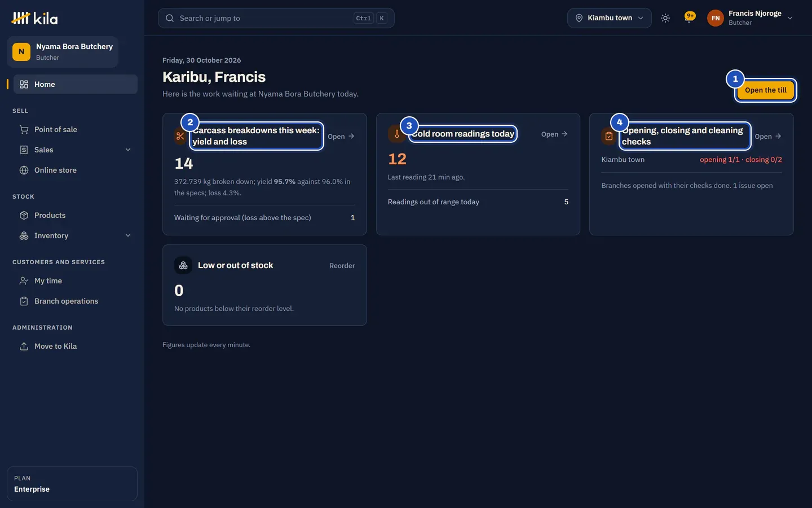This screenshot has width=812, height=508.
Task: Click the Branch operations clipboard icon
Action: coord(24,301)
